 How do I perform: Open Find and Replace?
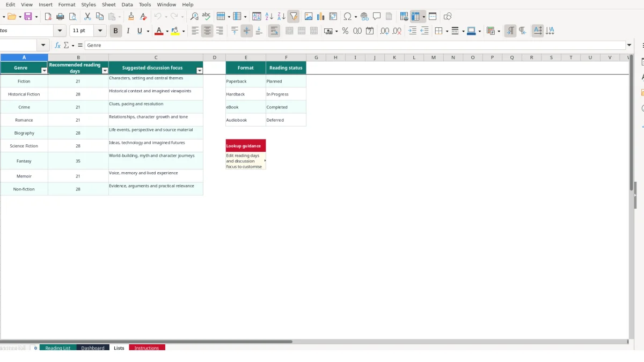[x=194, y=17]
